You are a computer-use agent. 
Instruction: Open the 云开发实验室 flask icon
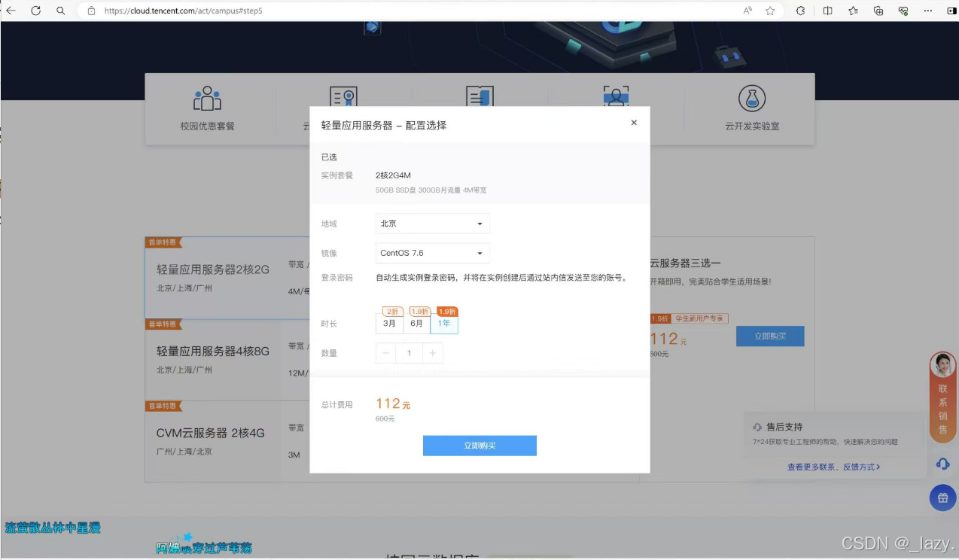pyautogui.click(x=752, y=99)
